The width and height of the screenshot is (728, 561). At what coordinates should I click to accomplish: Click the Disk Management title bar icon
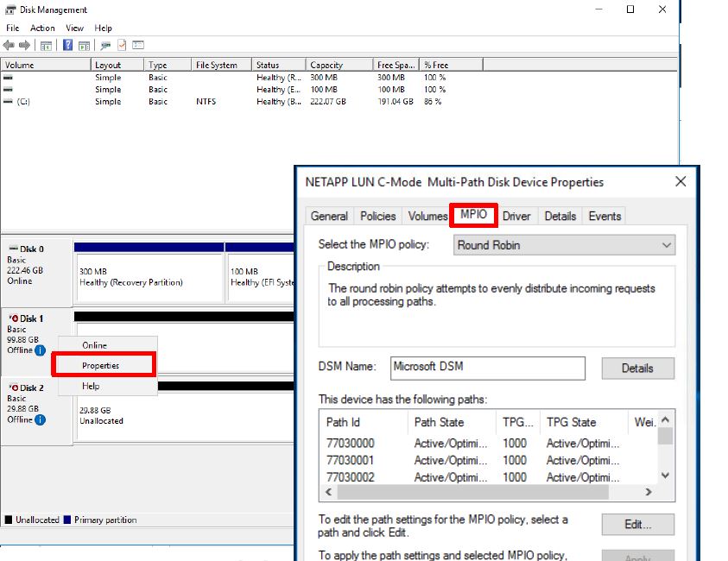click(9, 9)
